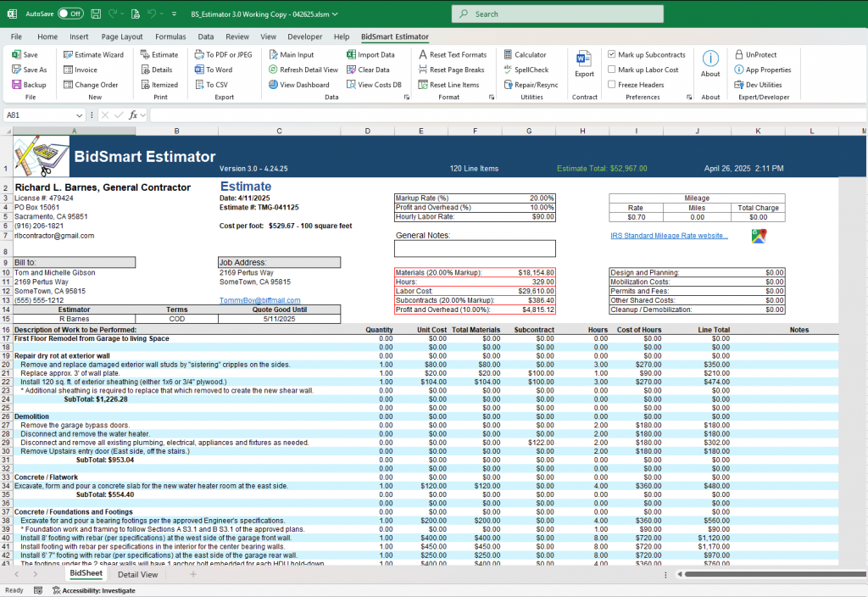Export the estimate To Word

(213, 70)
